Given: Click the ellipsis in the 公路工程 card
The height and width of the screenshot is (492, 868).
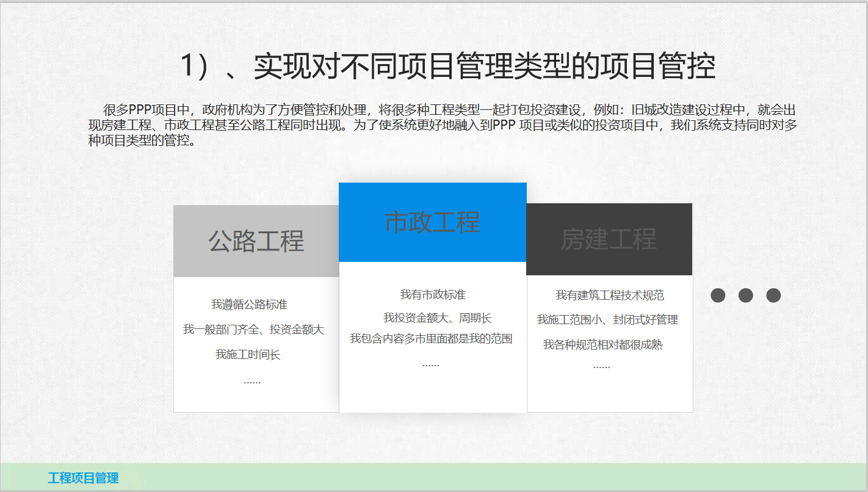Looking at the screenshot, I should coord(252,382).
